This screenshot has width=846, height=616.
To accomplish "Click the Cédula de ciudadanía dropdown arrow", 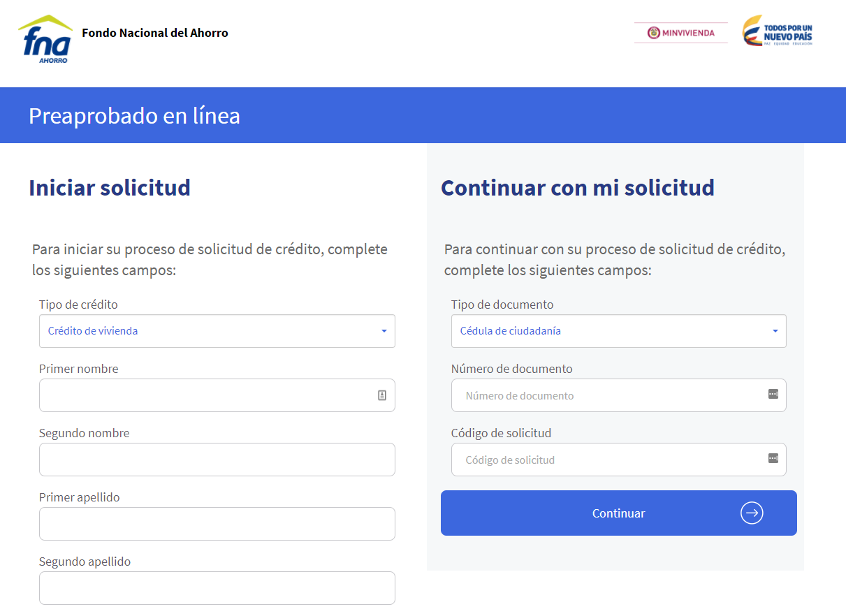I will pyautogui.click(x=775, y=331).
